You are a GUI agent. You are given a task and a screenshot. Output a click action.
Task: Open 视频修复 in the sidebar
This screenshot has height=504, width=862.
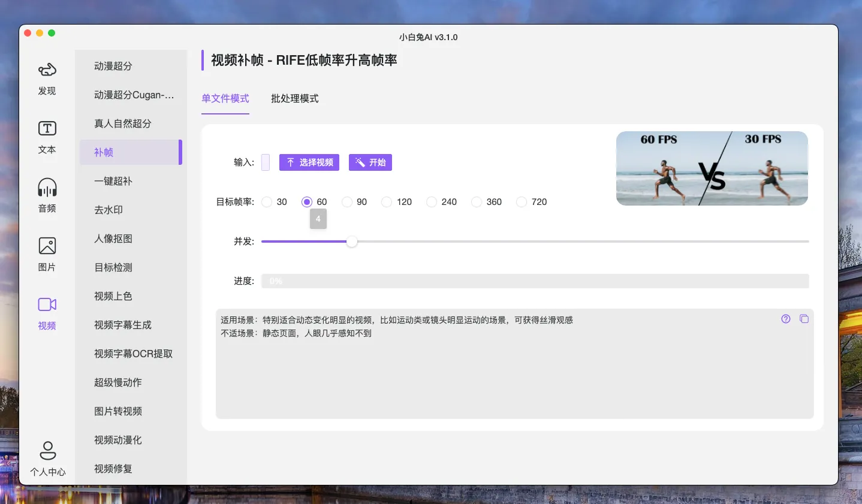pos(131,469)
